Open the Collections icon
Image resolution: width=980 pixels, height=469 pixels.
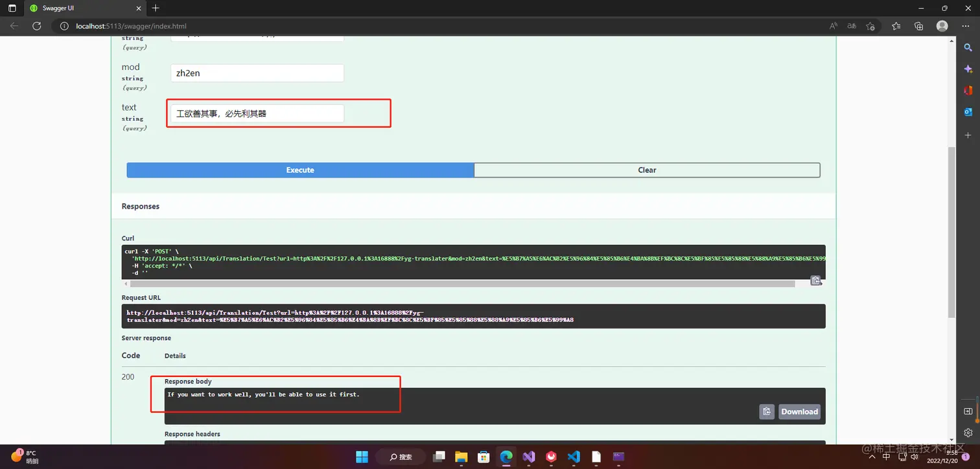click(918, 26)
